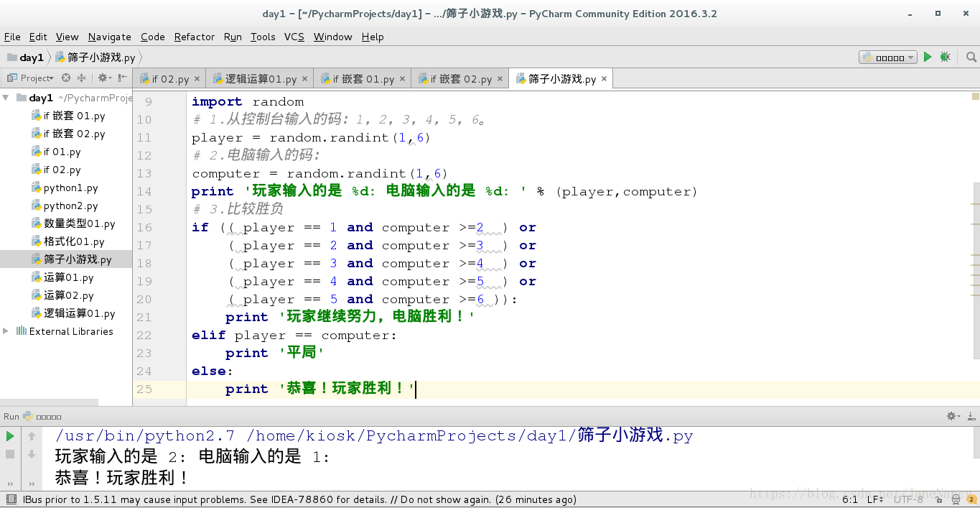Show more Run panel actions below stop button
Screen dimensions: 980x508
click(10, 484)
